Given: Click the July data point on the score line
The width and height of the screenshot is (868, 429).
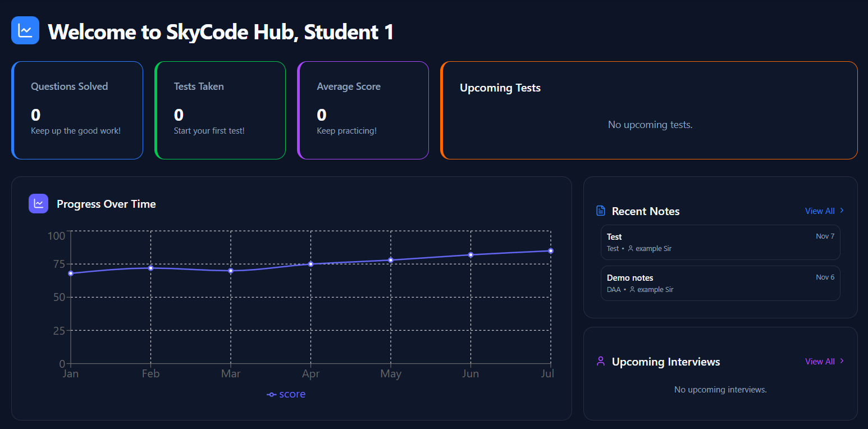Looking at the screenshot, I should coord(550,250).
